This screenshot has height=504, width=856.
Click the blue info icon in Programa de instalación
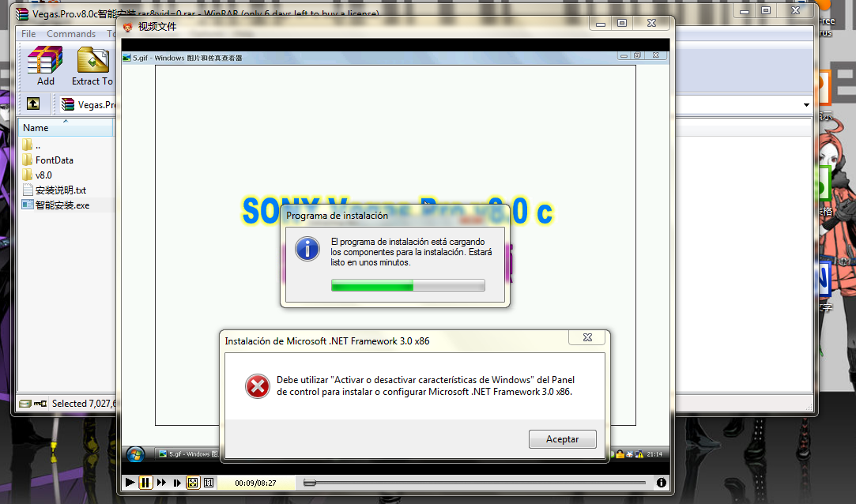(x=307, y=249)
